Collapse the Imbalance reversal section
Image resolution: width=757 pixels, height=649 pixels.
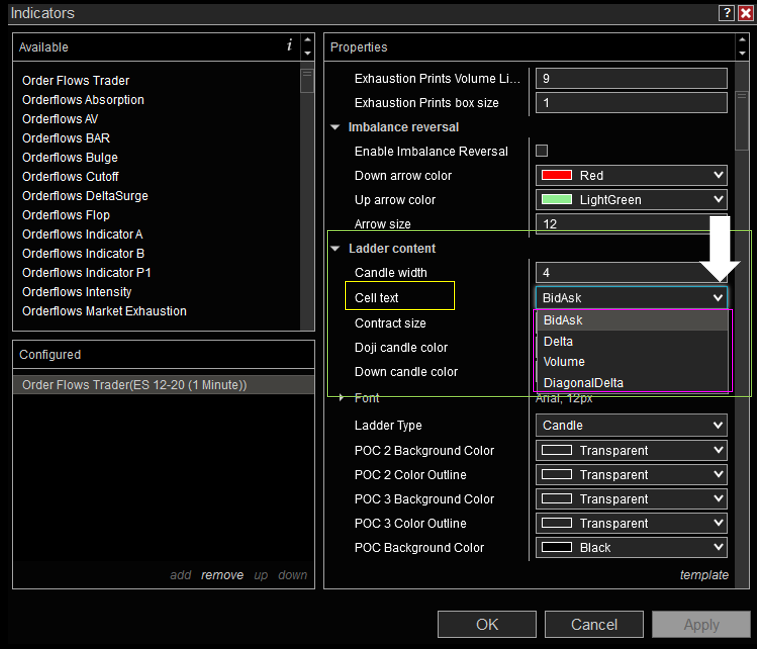click(x=335, y=127)
